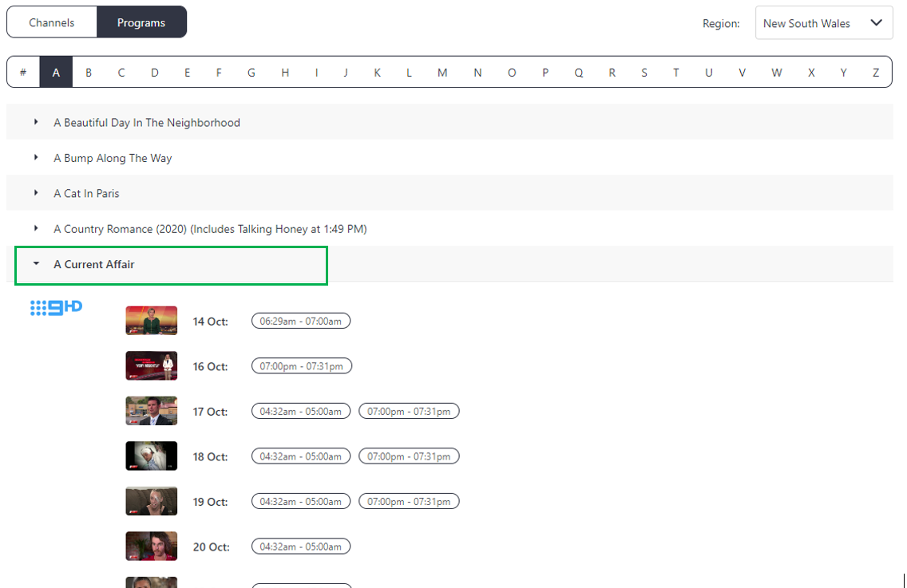Image resolution: width=907 pixels, height=588 pixels.
Task: Click the 9HD channel logo
Action: click(56, 307)
